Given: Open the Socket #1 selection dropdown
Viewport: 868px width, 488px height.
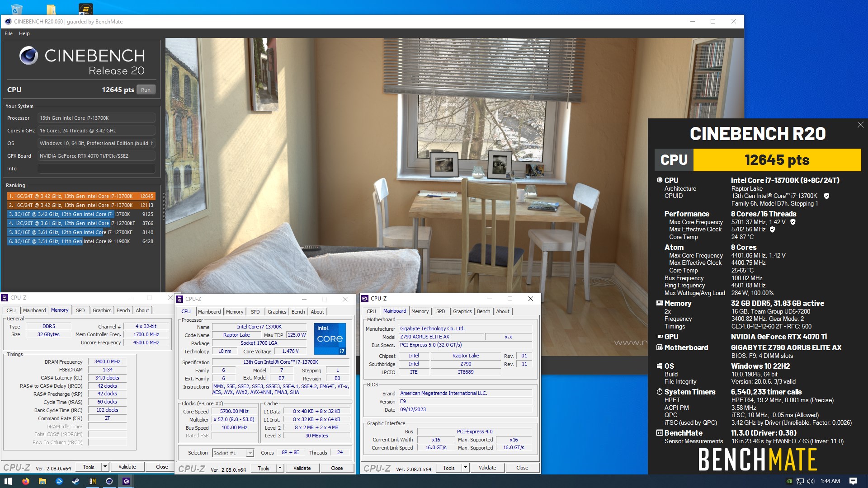Looking at the screenshot, I should point(250,453).
